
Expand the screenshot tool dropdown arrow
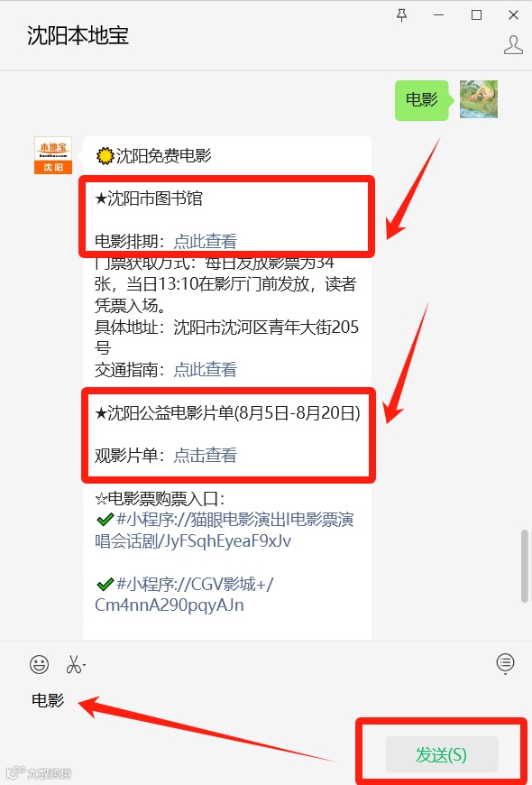coord(84,665)
